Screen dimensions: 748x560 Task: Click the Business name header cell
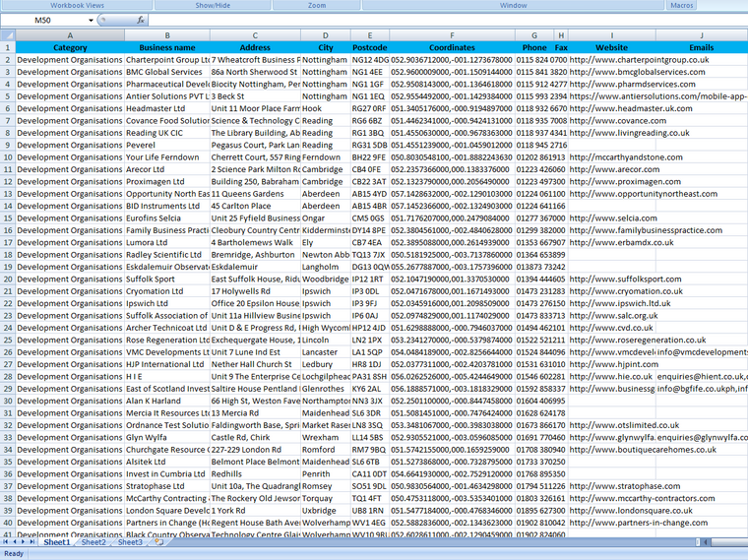click(x=167, y=47)
